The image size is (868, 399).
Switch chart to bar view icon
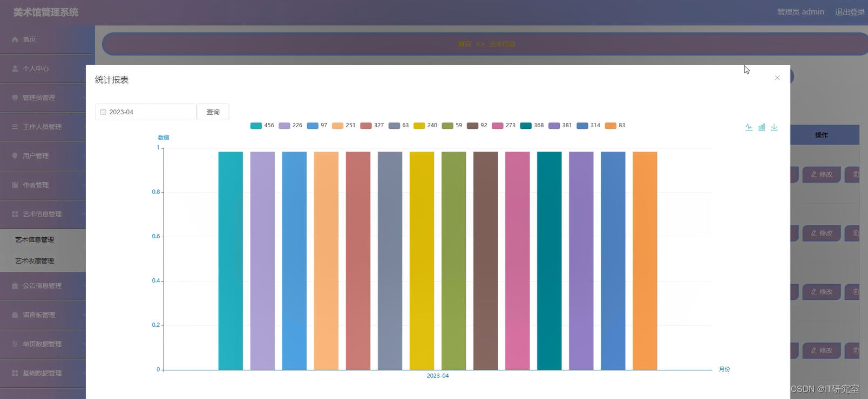[x=762, y=127]
